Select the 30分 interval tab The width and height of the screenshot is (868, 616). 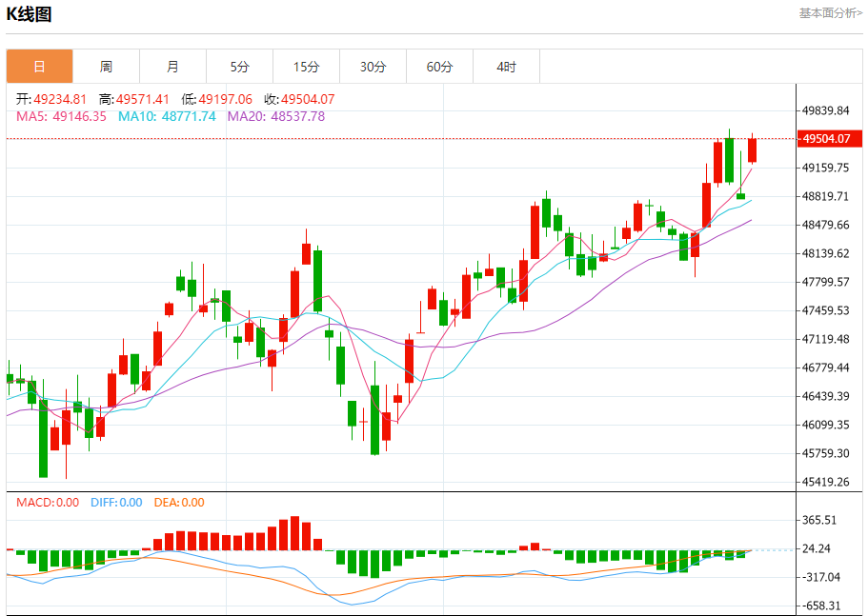point(373,67)
